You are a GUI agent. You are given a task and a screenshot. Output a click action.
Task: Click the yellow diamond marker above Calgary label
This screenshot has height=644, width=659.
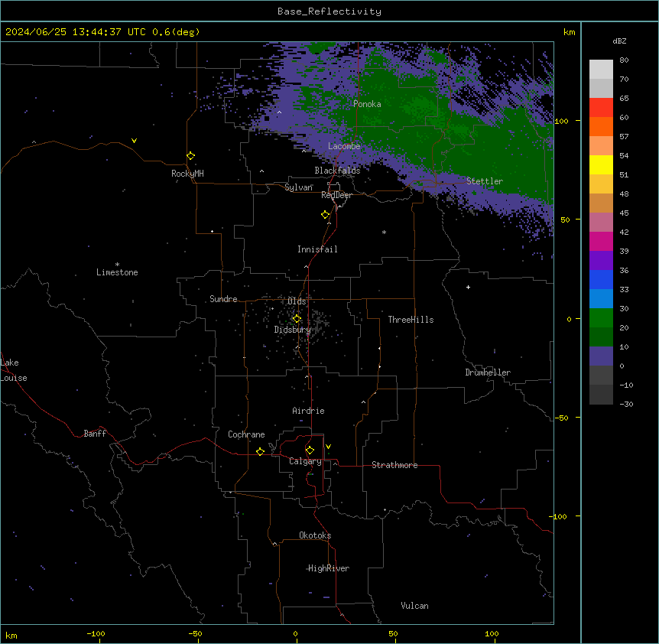coord(310,450)
